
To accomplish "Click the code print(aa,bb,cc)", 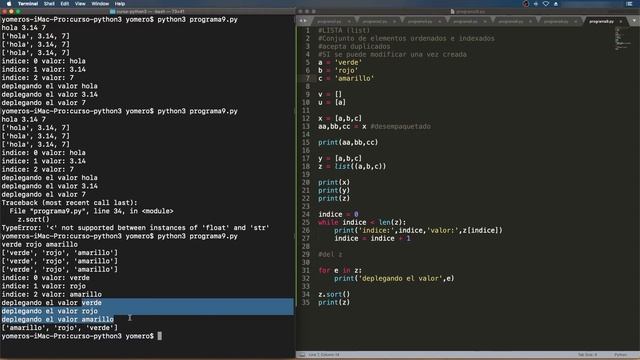I will coord(348,142).
